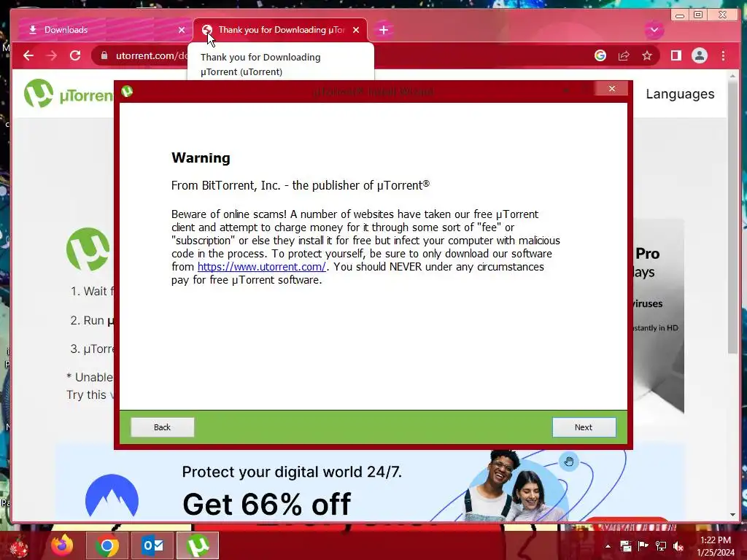Click the Action Center flag tray icon

click(x=643, y=546)
